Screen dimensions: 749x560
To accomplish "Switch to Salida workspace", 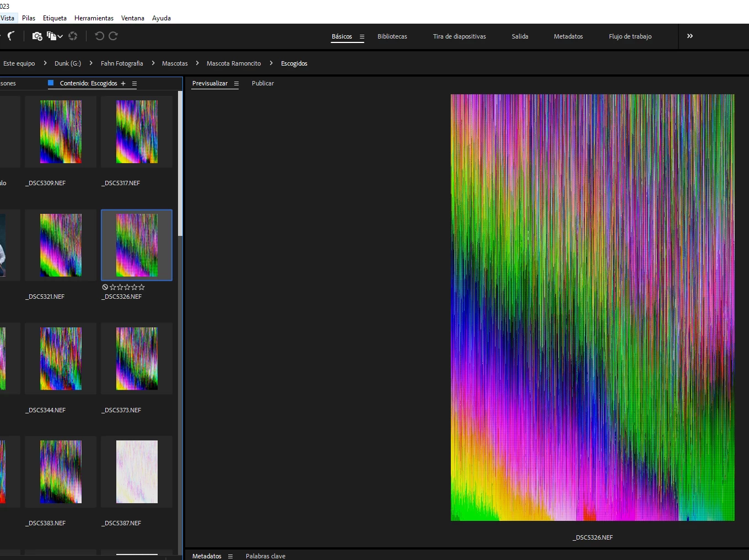I will click(x=520, y=36).
